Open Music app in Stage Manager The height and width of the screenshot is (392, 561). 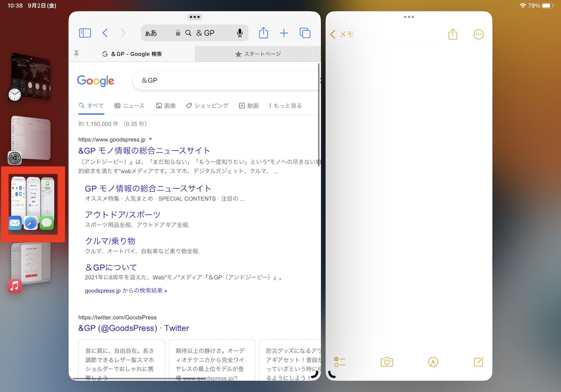pyautogui.click(x=29, y=267)
